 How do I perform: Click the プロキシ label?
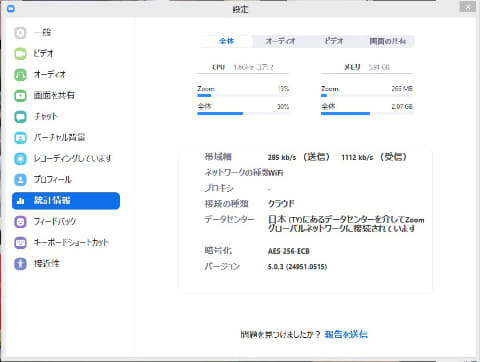tap(219, 188)
